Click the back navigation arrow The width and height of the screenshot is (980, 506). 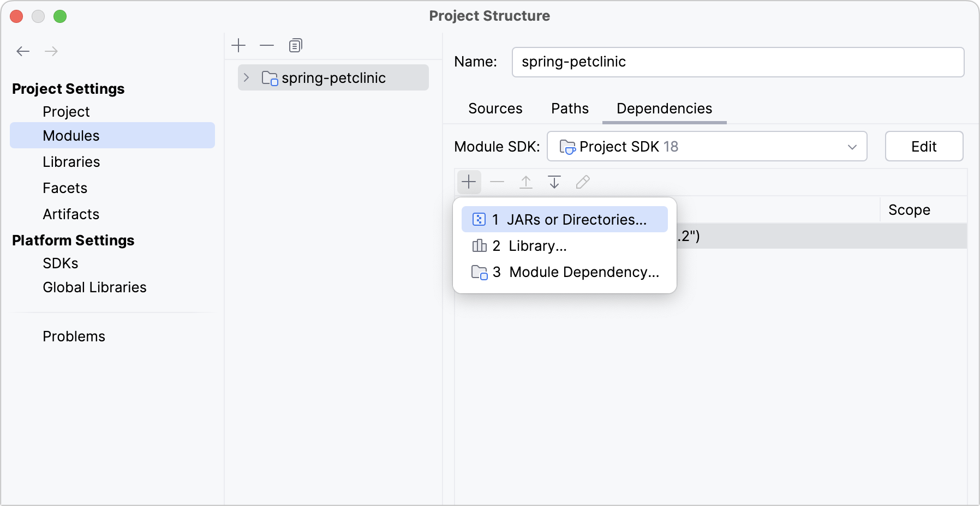point(23,51)
